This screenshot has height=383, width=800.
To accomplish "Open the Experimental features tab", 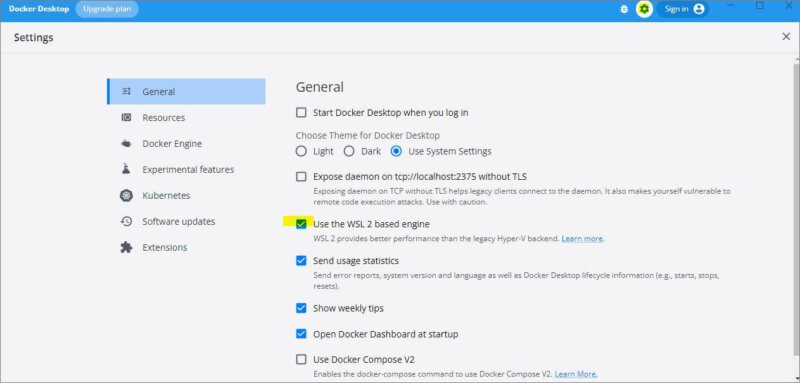I will [x=186, y=169].
